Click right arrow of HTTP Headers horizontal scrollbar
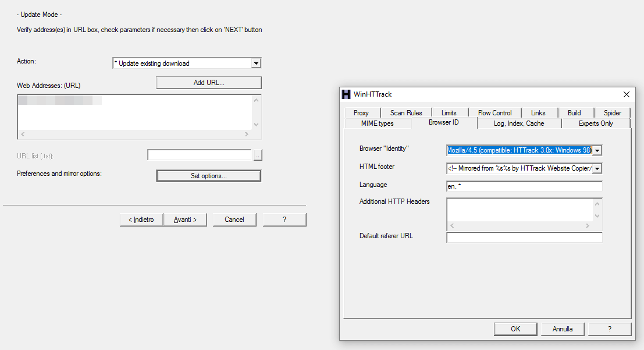644x350 pixels. [x=588, y=225]
